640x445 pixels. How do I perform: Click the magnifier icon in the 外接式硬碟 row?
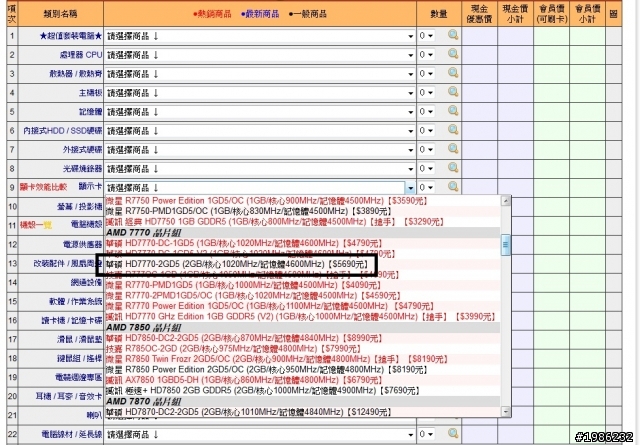[x=453, y=149]
